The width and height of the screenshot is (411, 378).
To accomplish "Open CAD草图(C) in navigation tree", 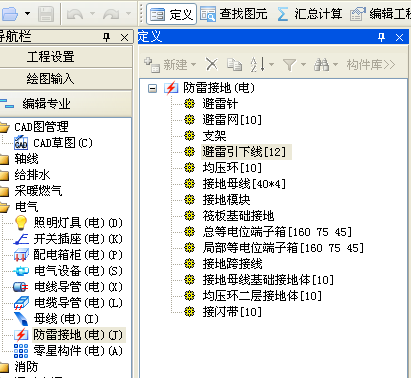I will click(63, 143).
